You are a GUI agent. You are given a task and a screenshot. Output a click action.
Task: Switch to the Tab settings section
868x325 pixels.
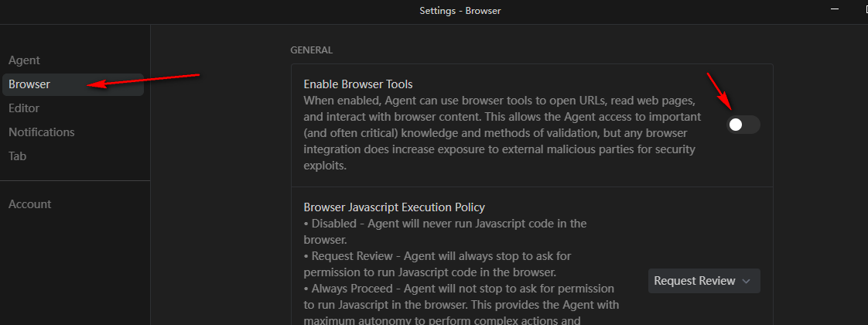click(x=17, y=156)
